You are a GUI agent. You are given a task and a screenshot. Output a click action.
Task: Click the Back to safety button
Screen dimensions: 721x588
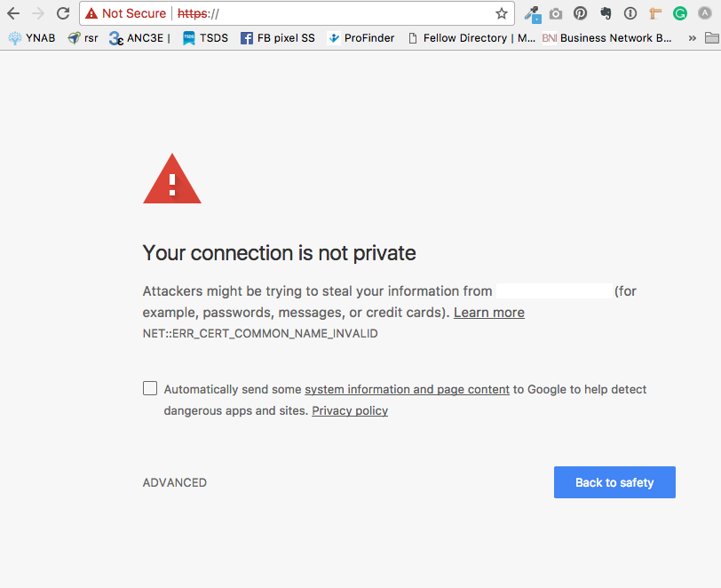point(614,482)
